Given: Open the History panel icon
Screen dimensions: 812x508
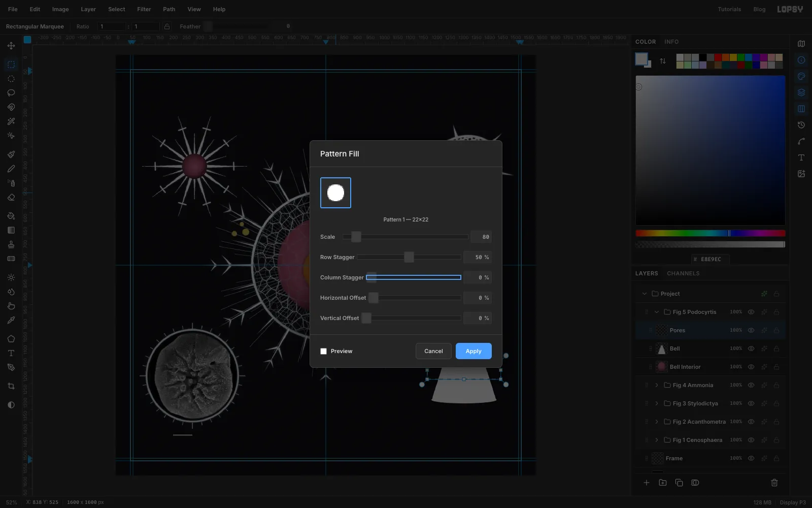Looking at the screenshot, I should click(801, 125).
